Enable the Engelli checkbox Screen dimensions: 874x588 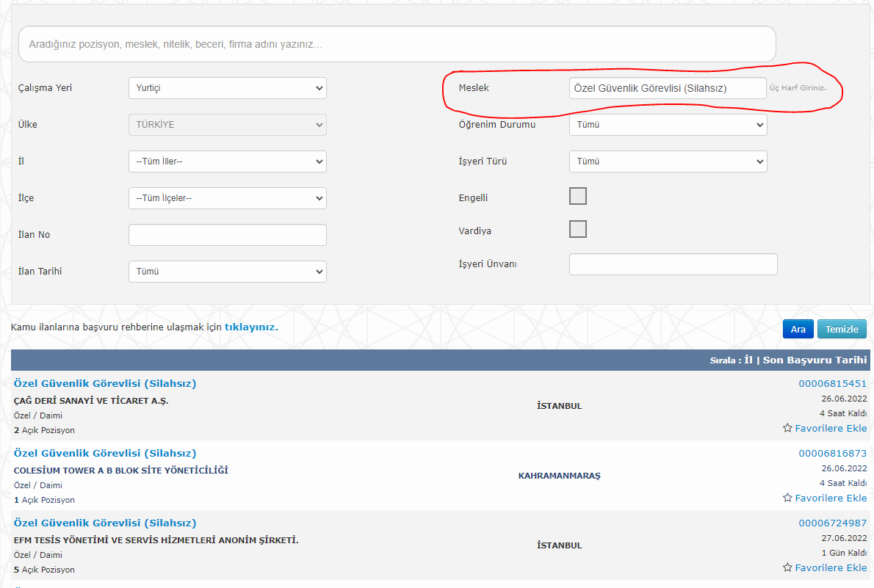(x=578, y=196)
